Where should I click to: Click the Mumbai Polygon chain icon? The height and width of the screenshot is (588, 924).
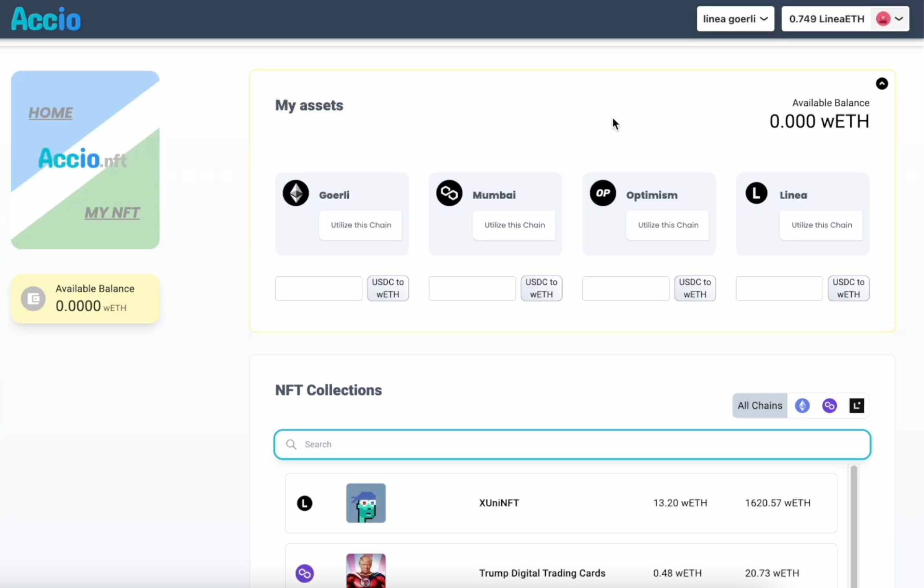449,193
